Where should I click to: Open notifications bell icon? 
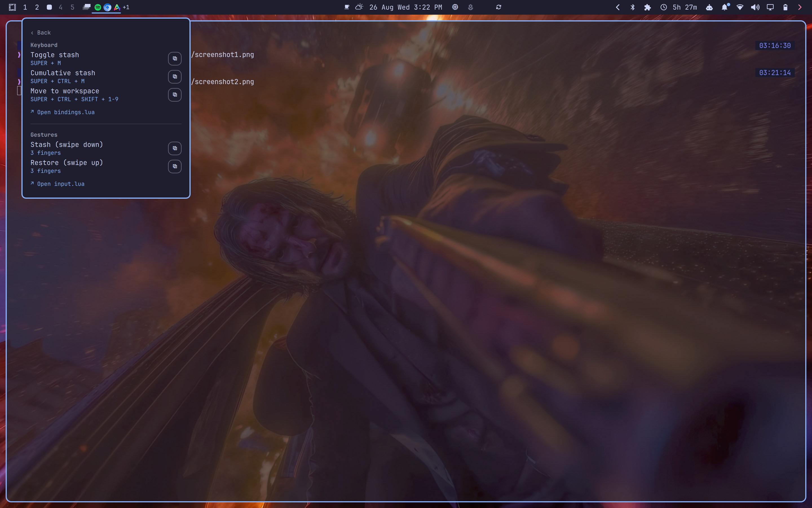725,7
